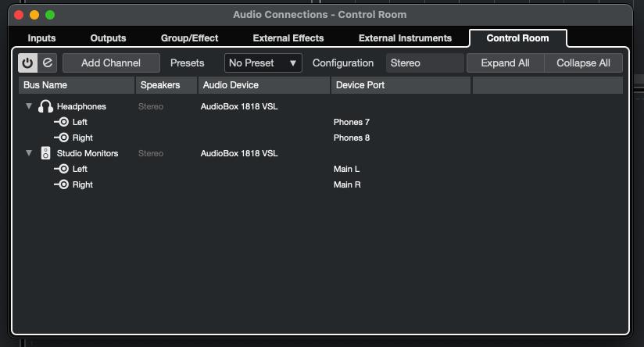Click the Headphones Right channel port icon
644x347 pixels.
(x=62, y=138)
